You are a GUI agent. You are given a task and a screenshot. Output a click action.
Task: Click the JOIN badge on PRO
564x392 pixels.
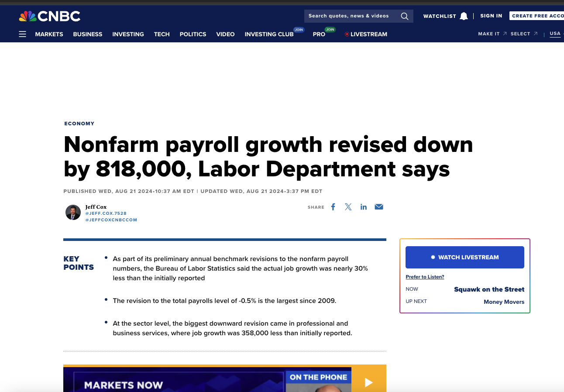[x=330, y=30]
